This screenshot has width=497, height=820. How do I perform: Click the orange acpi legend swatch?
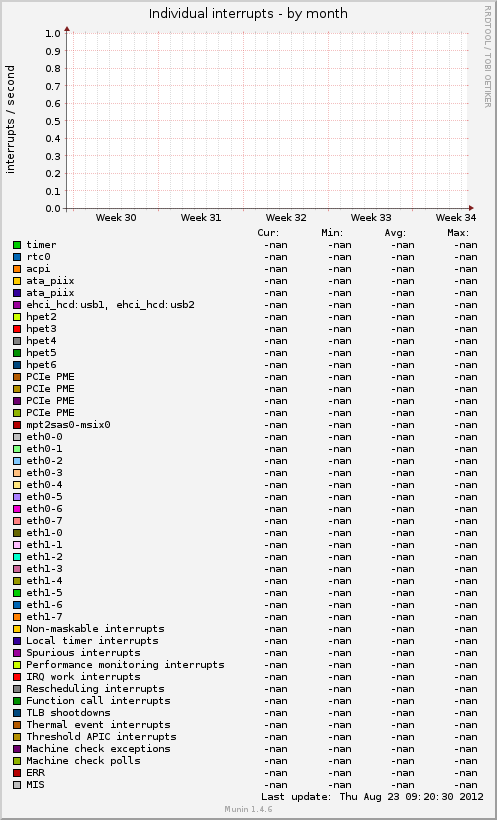pyautogui.click(x=17, y=269)
